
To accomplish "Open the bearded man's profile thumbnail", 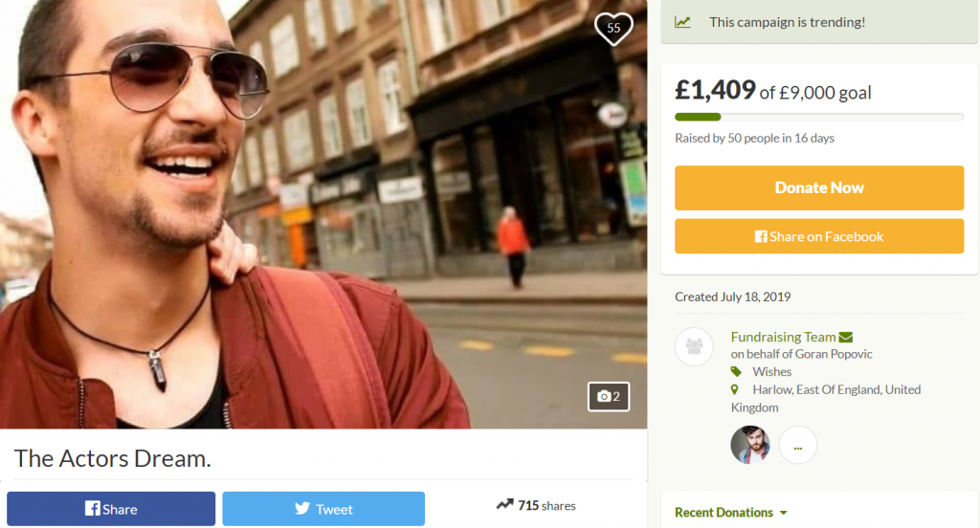I will click(x=750, y=445).
